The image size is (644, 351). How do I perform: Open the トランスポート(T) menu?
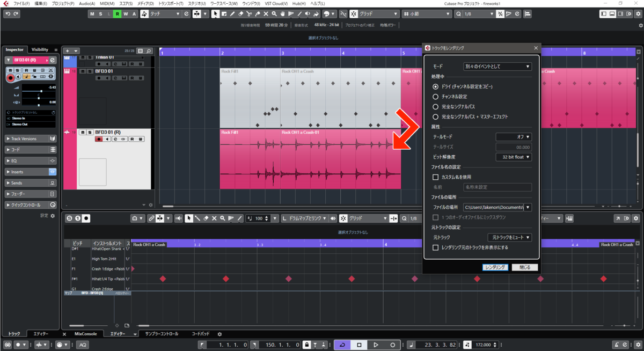click(171, 3)
